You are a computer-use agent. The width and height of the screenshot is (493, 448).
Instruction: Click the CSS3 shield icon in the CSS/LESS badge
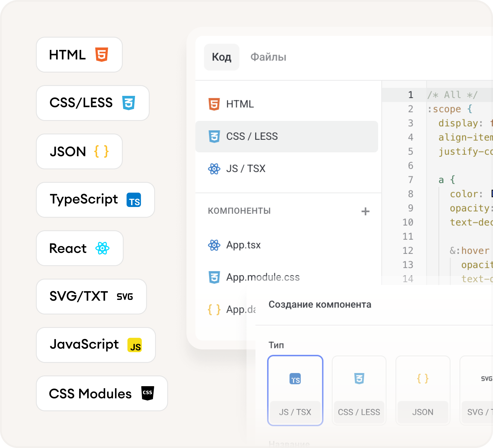128,103
